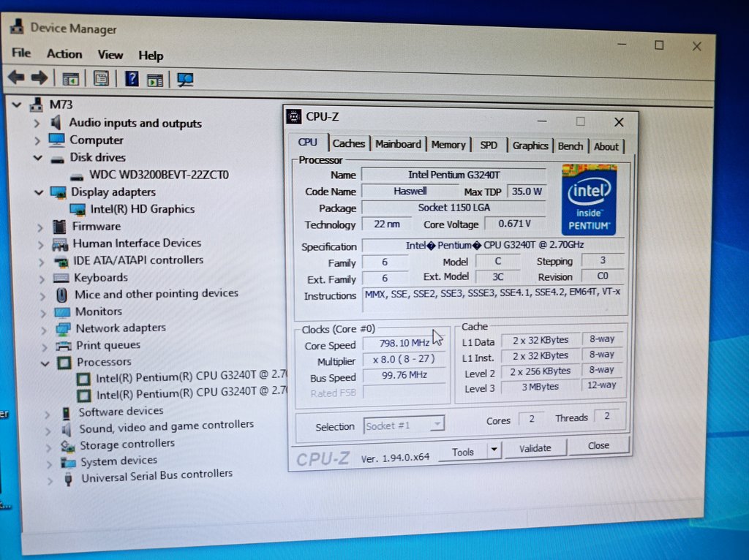Open the Help menu
749x560 pixels.
pos(151,56)
